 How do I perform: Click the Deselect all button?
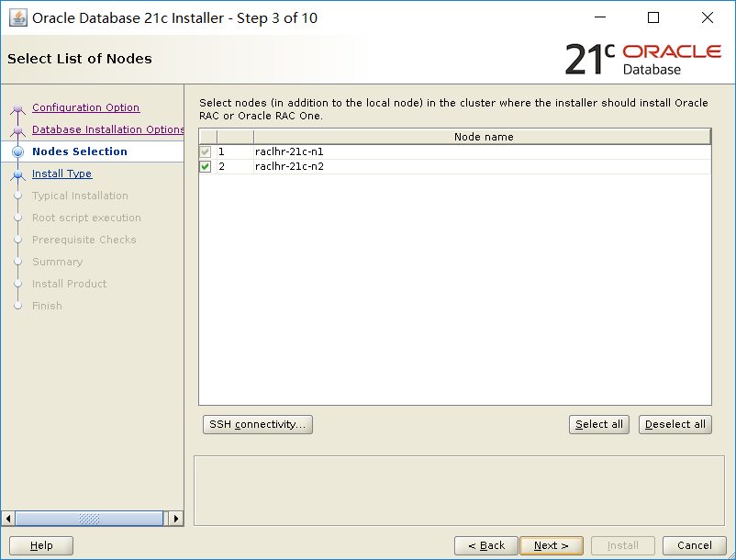click(675, 424)
